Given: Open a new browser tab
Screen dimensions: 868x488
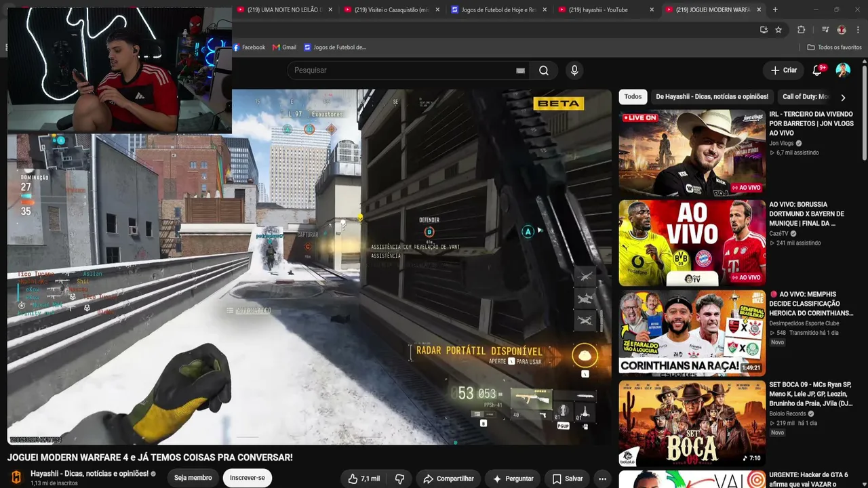Looking at the screenshot, I should pyautogui.click(x=775, y=9).
